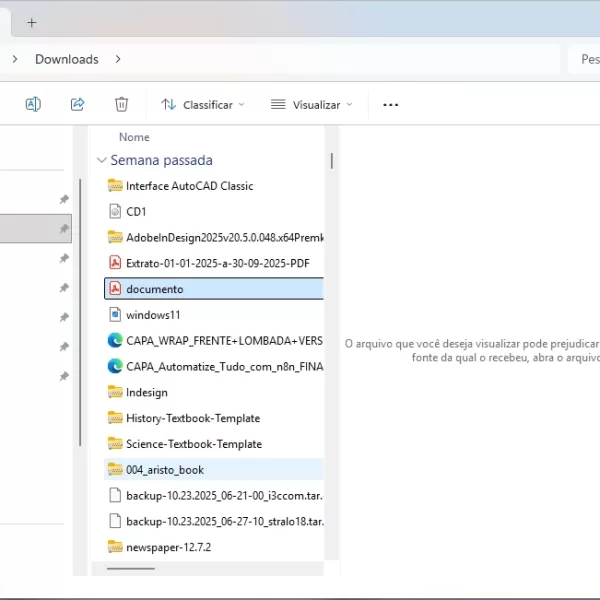Click the PDF icon of Extrato-01-01-2025 file
This screenshot has width=600, height=600.
(x=115, y=263)
